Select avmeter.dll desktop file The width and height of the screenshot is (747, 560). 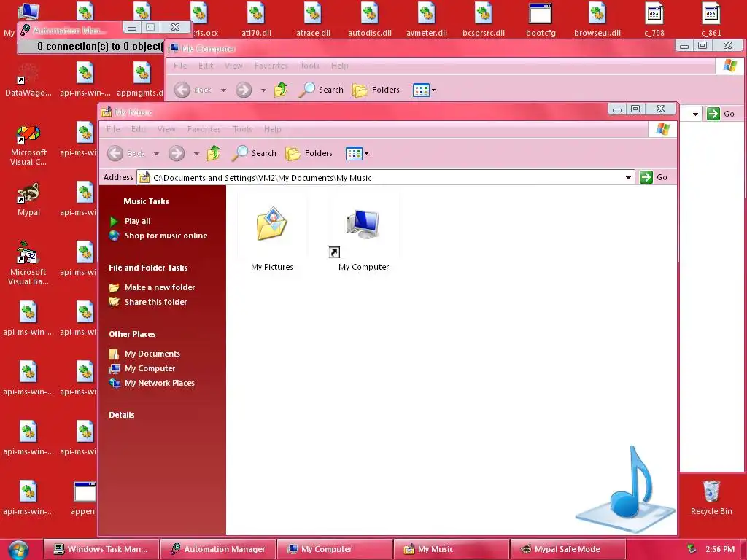(x=427, y=20)
